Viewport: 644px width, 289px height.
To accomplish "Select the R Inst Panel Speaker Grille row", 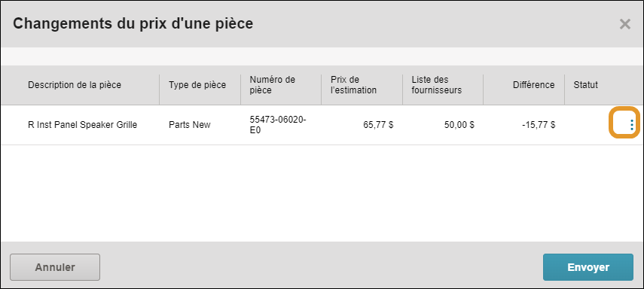I will point(322,125).
